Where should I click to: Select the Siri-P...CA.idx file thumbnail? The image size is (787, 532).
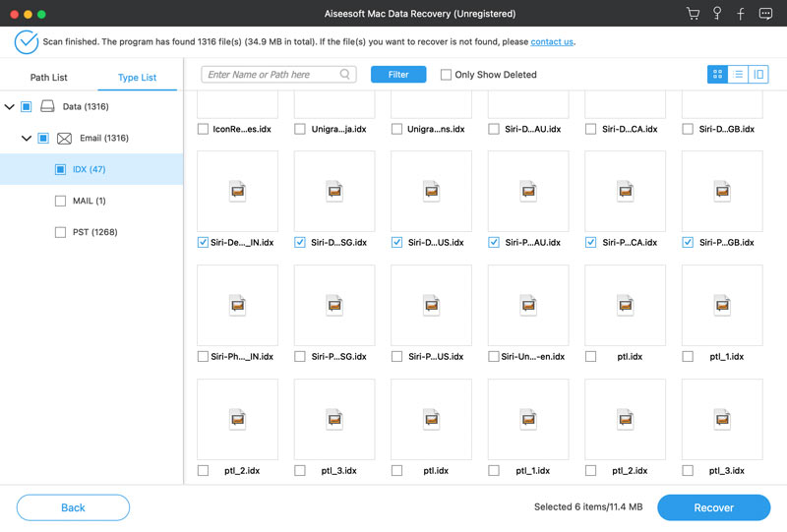tap(626, 191)
